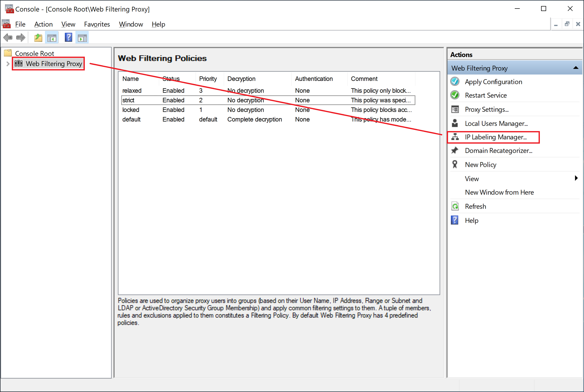The image size is (584, 392).
Task: Click the Domain Recategorizer icon
Action: click(456, 150)
